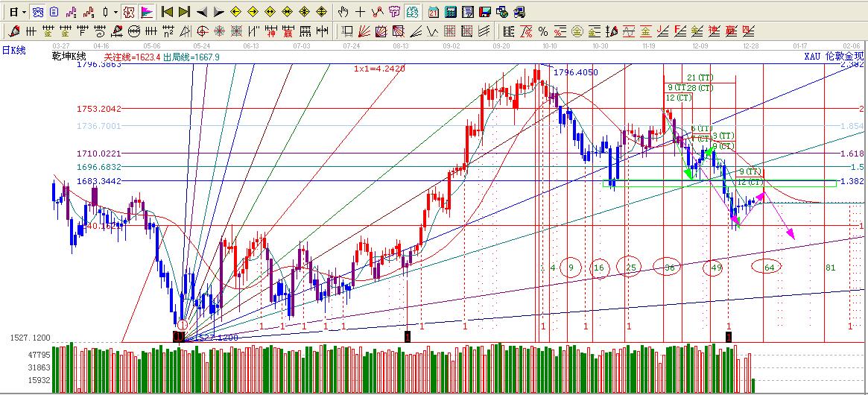Open the calculator tool
This screenshot has height=395, width=868.
coord(451,12)
